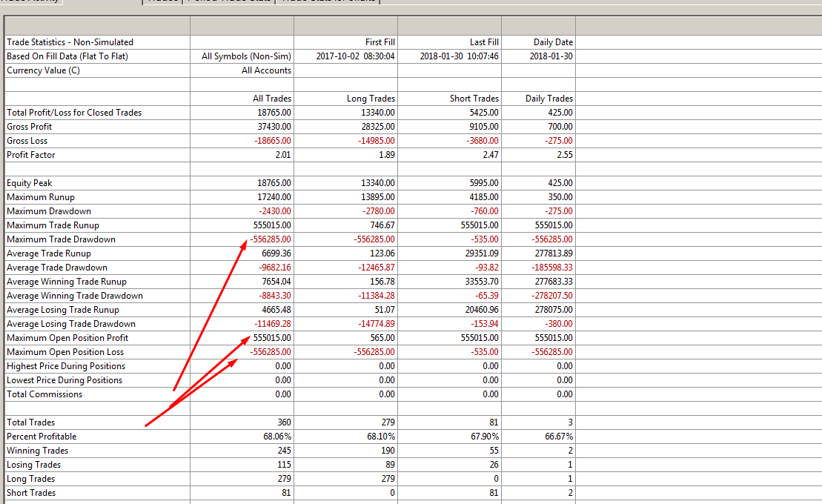Click the All Trades column header
This screenshot has height=504, width=822.
271,99
